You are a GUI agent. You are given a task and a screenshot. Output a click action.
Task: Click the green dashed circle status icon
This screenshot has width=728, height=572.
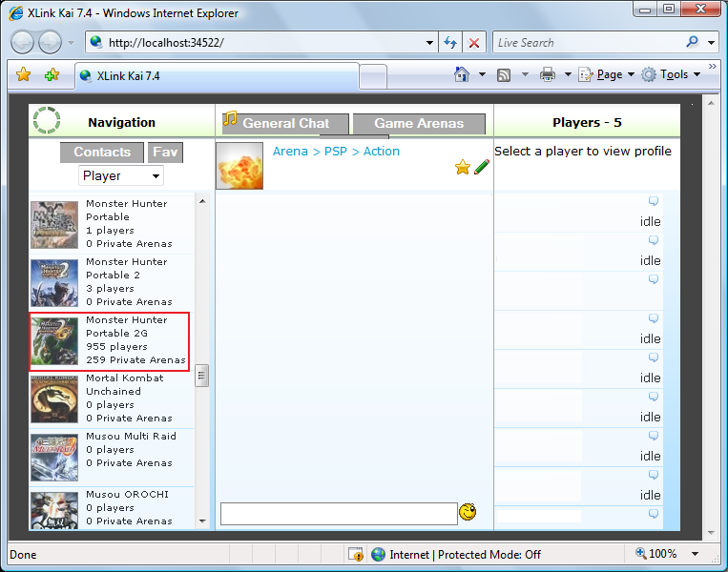(x=47, y=121)
